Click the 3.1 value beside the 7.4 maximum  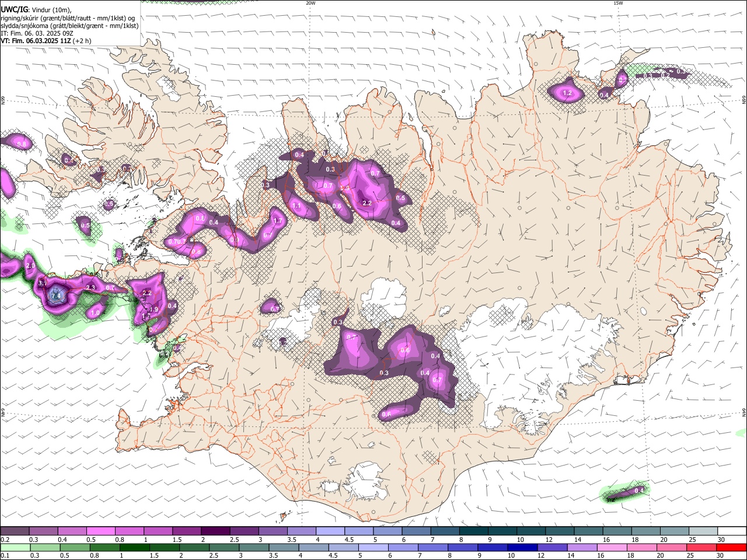click(42, 283)
